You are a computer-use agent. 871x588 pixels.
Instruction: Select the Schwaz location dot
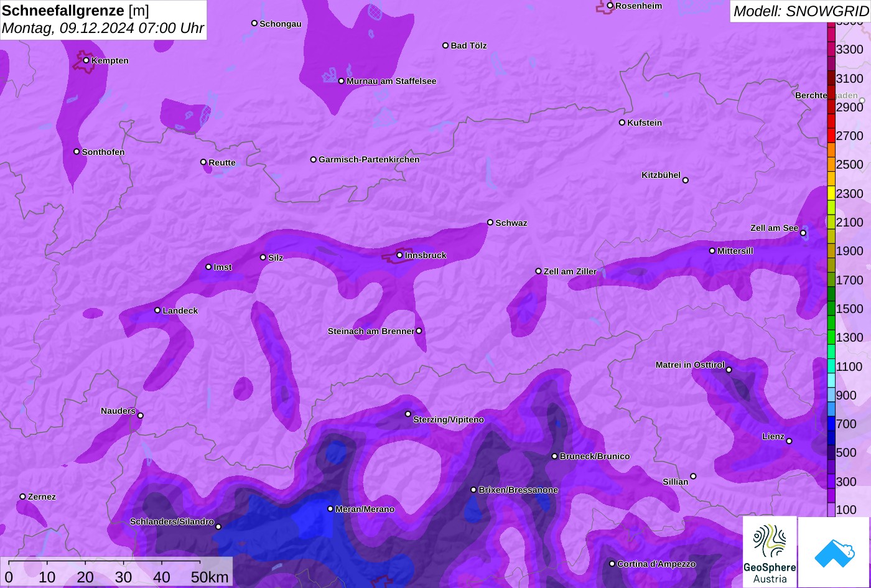[490, 222]
